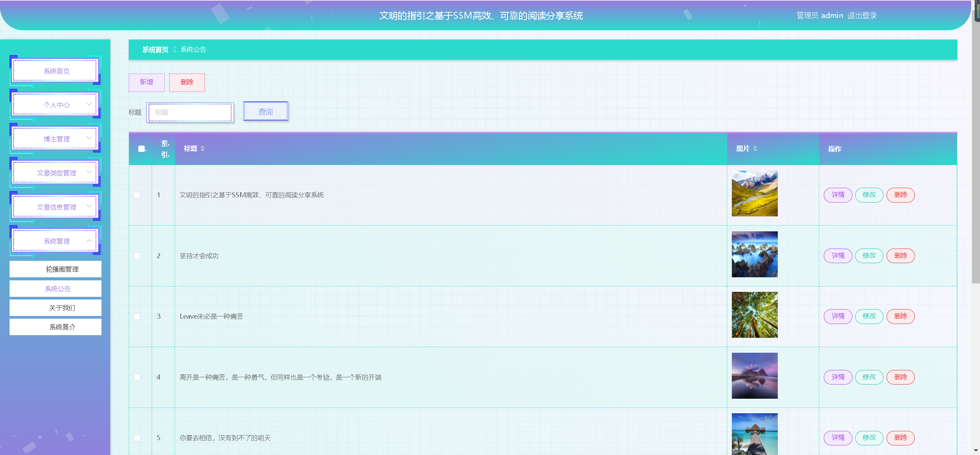Click the page vertical scrollbar
Screen dimensions: 980x455
point(975,153)
